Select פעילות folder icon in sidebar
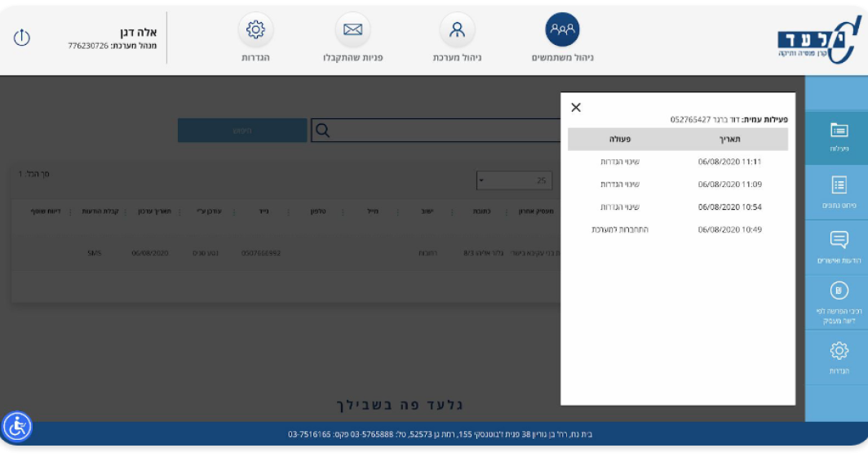 click(839, 131)
